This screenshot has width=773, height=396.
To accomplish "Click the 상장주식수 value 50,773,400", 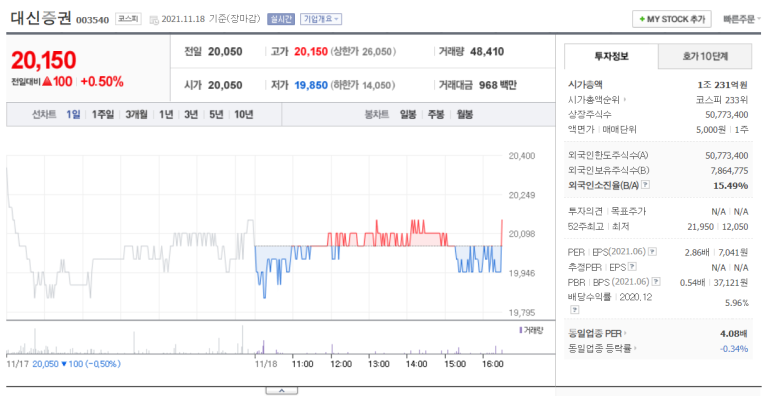I will tap(727, 114).
